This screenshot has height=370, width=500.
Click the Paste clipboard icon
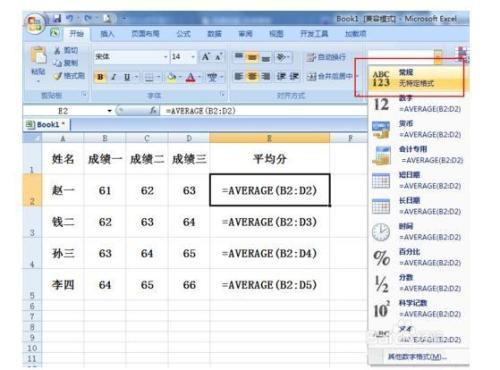[x=39, y=56]
